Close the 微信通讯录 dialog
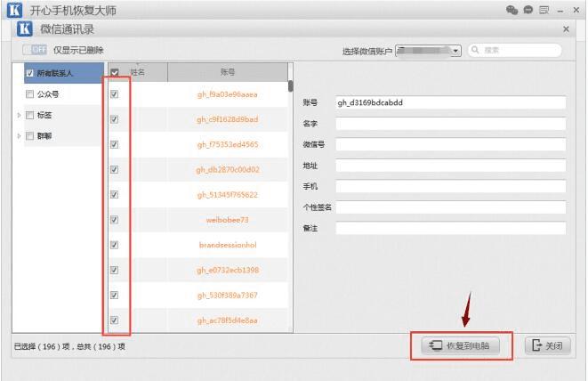Screen dimensions: 588x381 click(567, 28)
